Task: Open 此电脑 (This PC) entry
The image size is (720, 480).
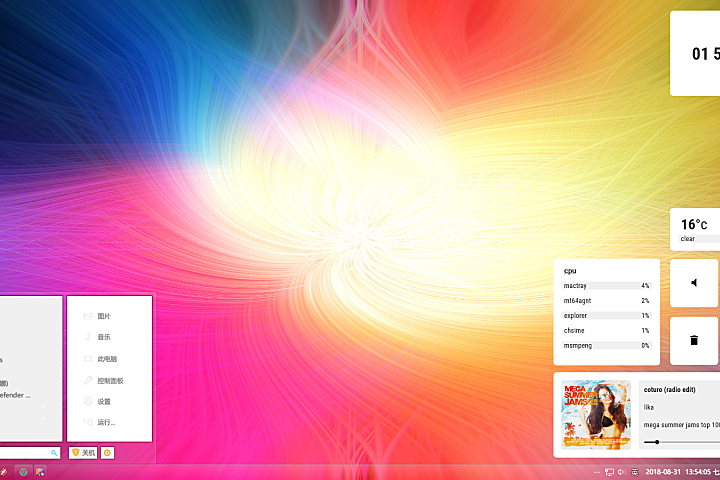Action: [x=106, y=358]
